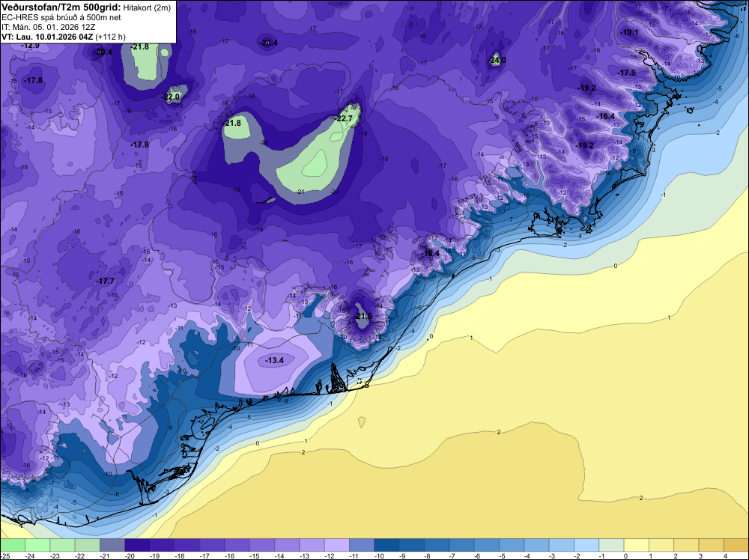Click the bold '-17.7' temperature label
The height and width of the screenshot is (560, 749).
coord(105,281)
